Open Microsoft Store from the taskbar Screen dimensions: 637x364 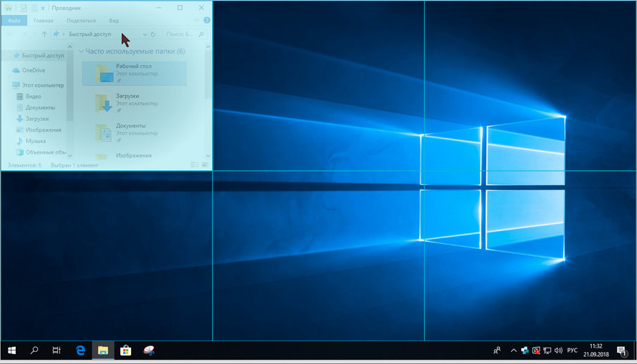tap(125, 350)
